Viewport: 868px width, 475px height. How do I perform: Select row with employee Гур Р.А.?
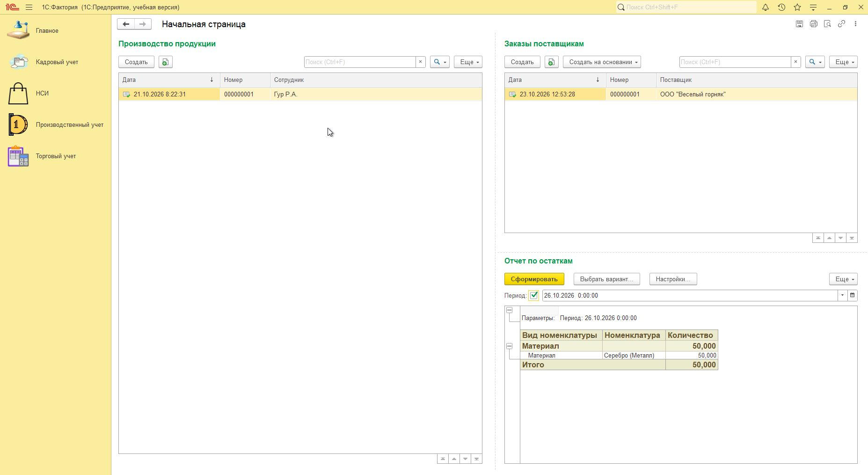click(300, 94)
